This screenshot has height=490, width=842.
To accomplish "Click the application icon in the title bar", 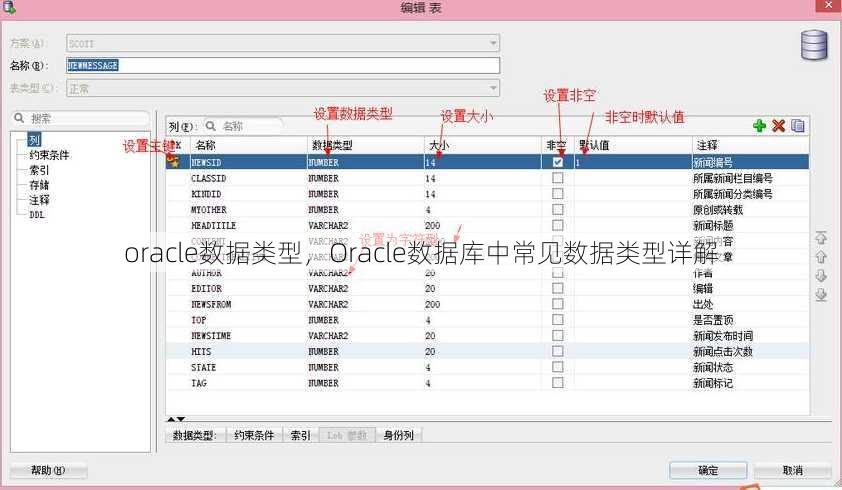I will pos(9,7).
